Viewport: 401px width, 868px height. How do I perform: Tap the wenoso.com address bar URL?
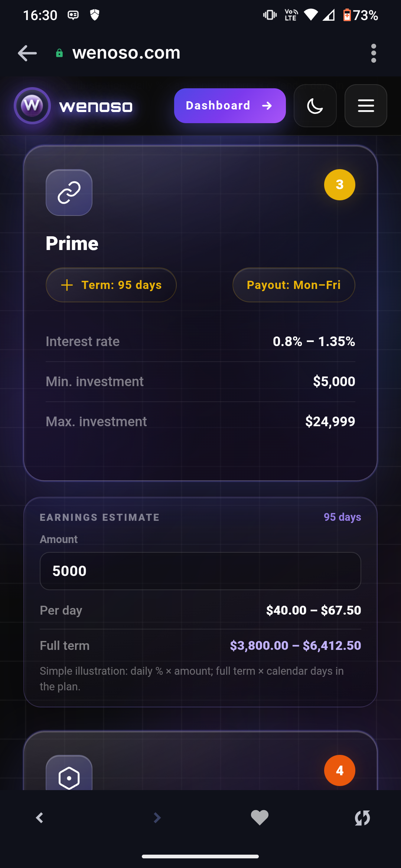pyautogui.click(x=126, y=53)
